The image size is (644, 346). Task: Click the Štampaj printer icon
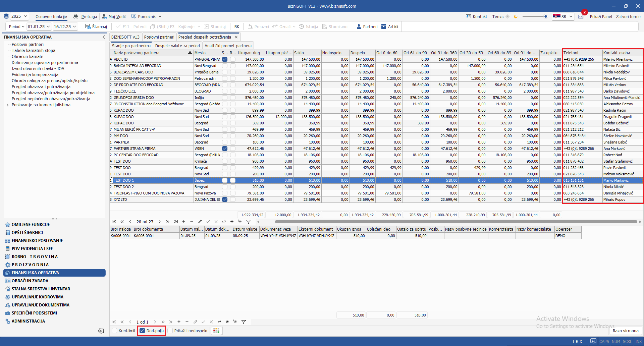(x=88, y=26)
